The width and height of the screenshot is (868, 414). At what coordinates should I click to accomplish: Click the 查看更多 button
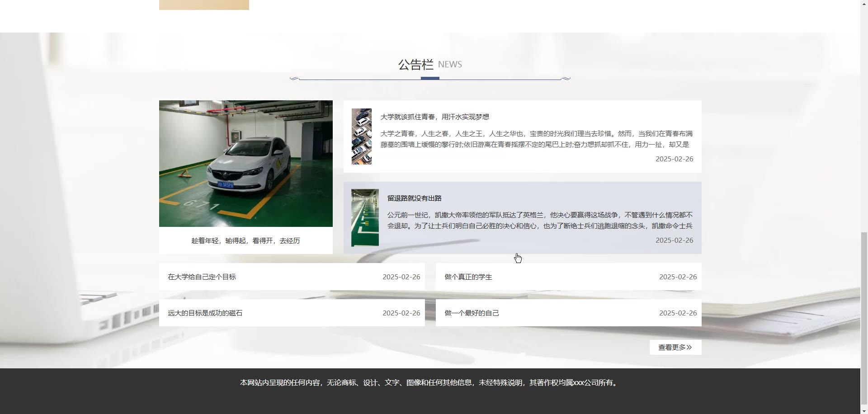675,347
